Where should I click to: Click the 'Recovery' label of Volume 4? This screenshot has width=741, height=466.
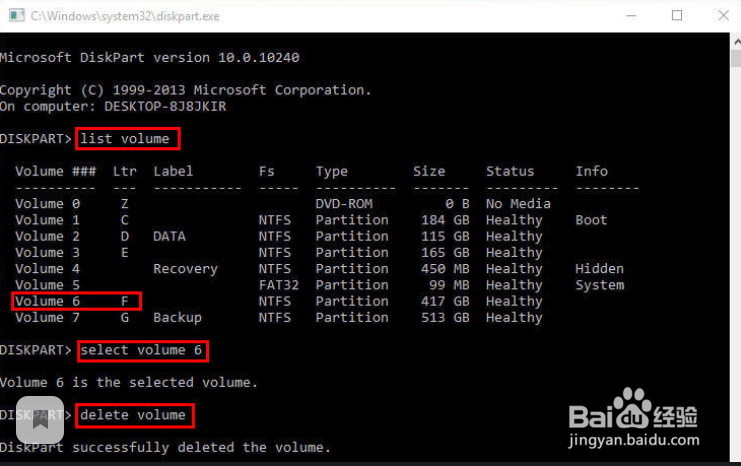coord(185,269)
